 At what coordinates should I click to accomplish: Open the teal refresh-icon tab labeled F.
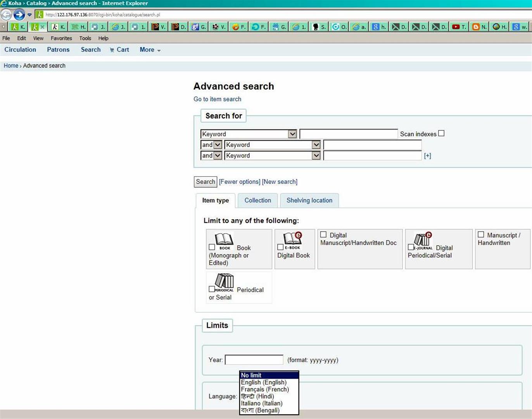259,27
